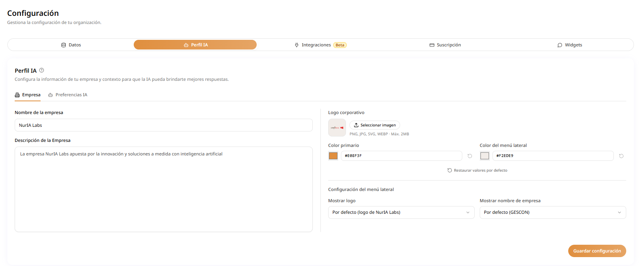The width and height of the screenshot is (644, 266).
Task: Reset the sidebar menu color with its restore icon
Action: [x=621, y=156]
